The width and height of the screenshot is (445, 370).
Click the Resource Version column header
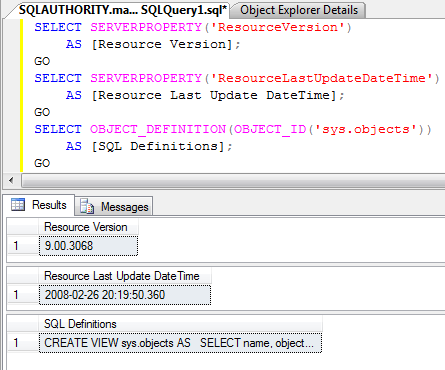pos(88,227)
